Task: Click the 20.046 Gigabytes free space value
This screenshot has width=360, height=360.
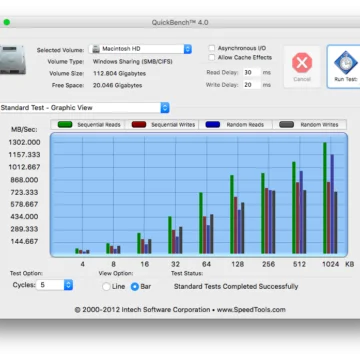Action: click(117, 85)
